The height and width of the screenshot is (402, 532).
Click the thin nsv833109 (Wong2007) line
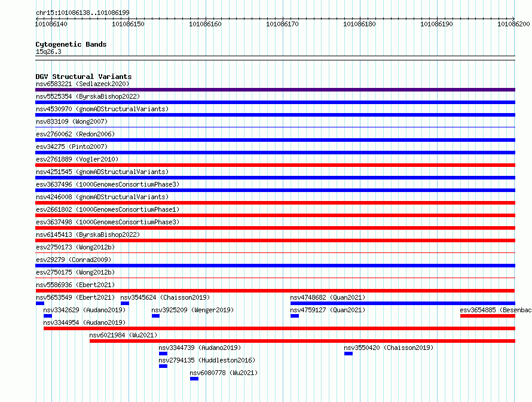click(275, 127)
